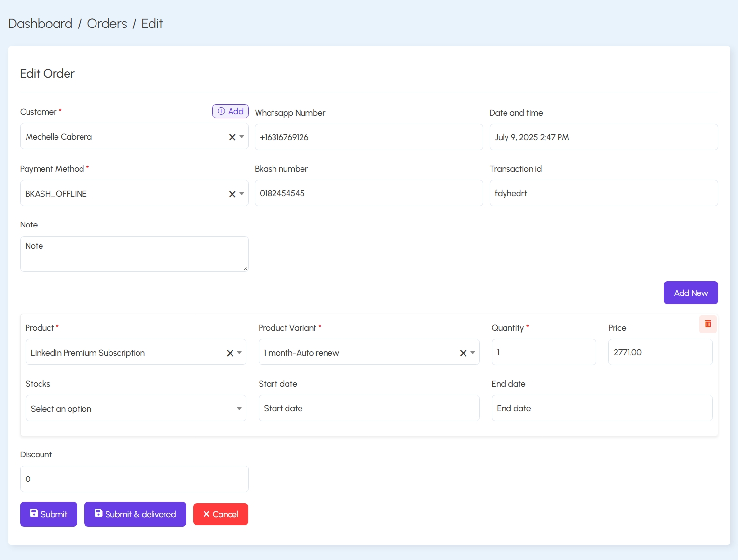Image resolution: width=738 pixels, height=560 pixels.
Task: Click the Add New button
Action: tap(691, 293)
